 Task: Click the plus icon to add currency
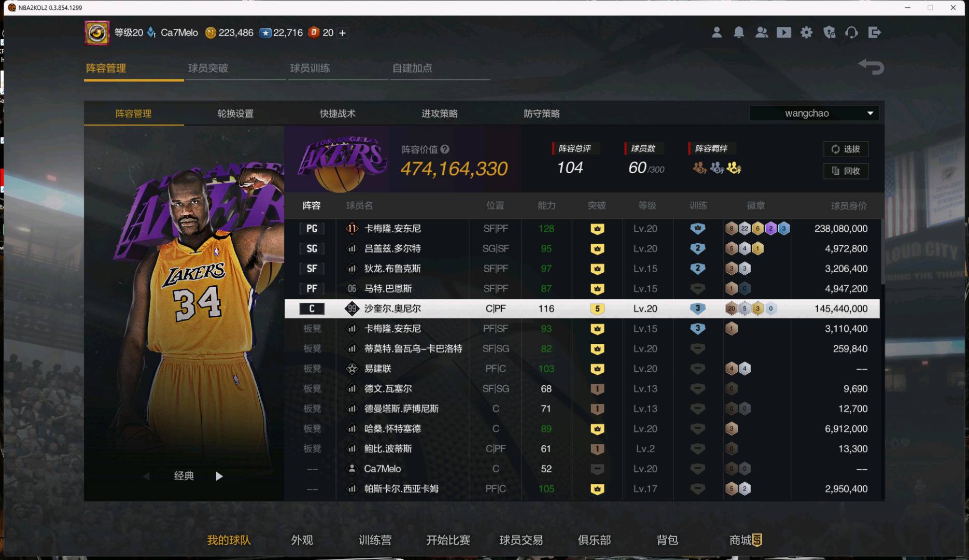(x=343, y=33)
